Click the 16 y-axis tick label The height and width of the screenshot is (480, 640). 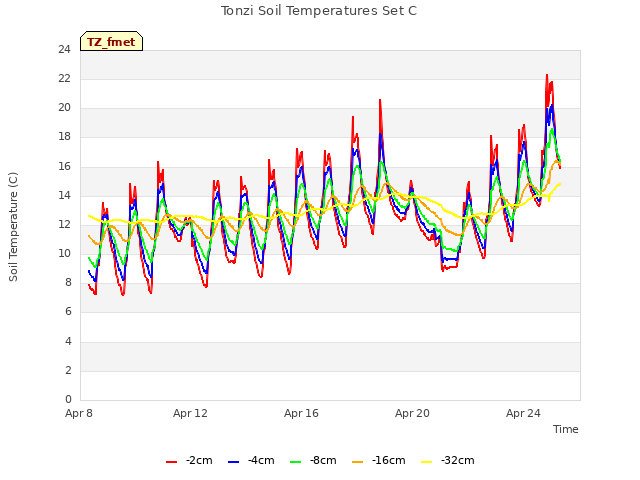tap(64, 167)
